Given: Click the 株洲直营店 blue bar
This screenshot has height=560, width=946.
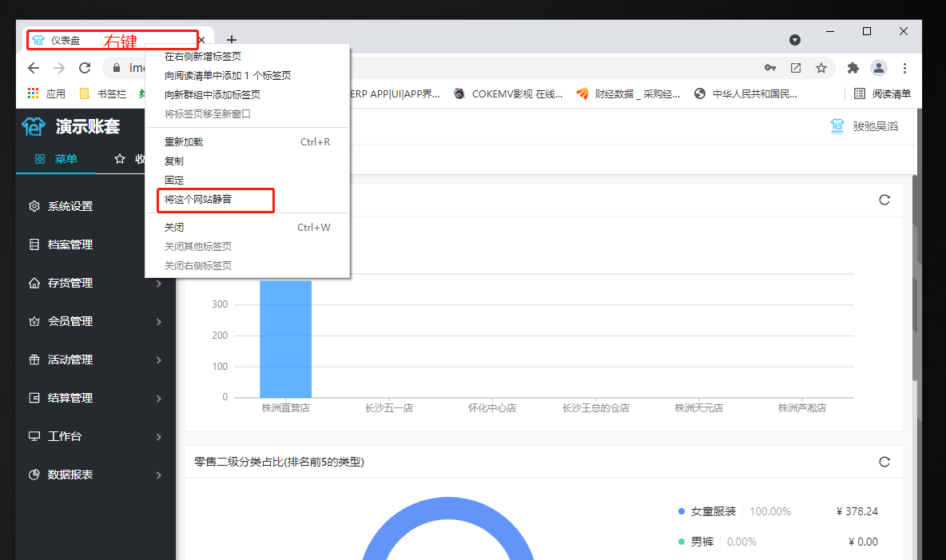Looking at the screenshot, I should 286,339.
